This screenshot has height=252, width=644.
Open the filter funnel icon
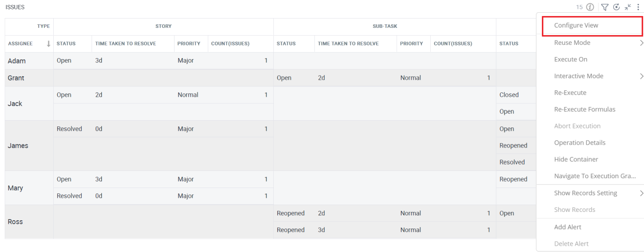[x=605, y=7]
